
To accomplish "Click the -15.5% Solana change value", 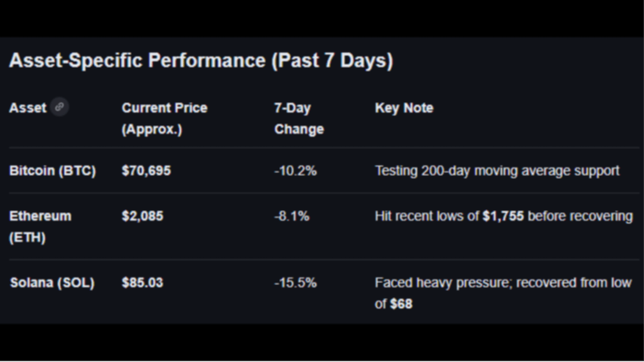I will (x=295, y=283).
